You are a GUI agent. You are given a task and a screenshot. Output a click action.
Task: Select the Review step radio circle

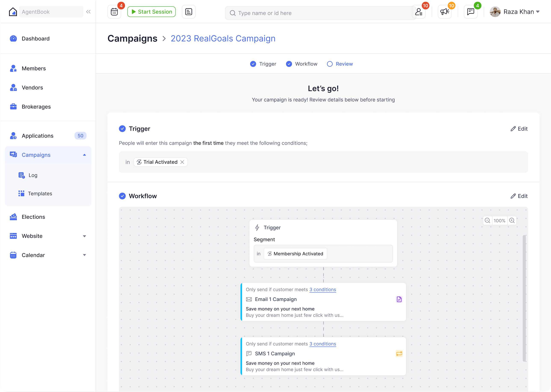(x=330, y=64)
